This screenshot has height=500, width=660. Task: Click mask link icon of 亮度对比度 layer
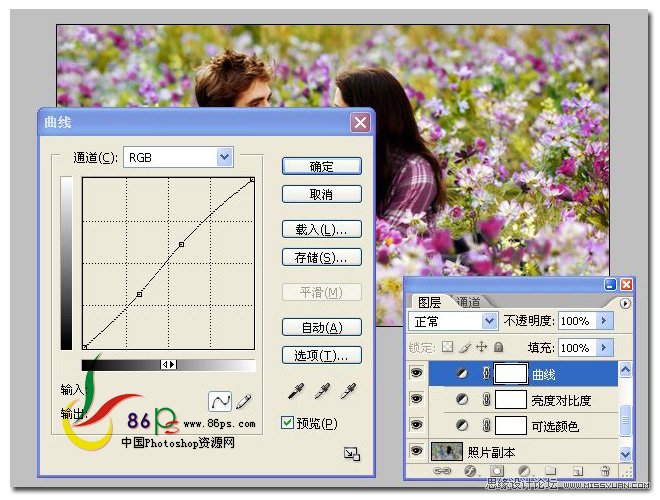[486, 399]
